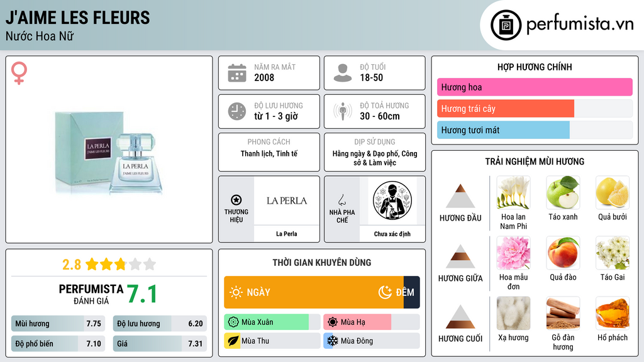Click the Nước Hoa Nữ subtitle

coord(40,36)
